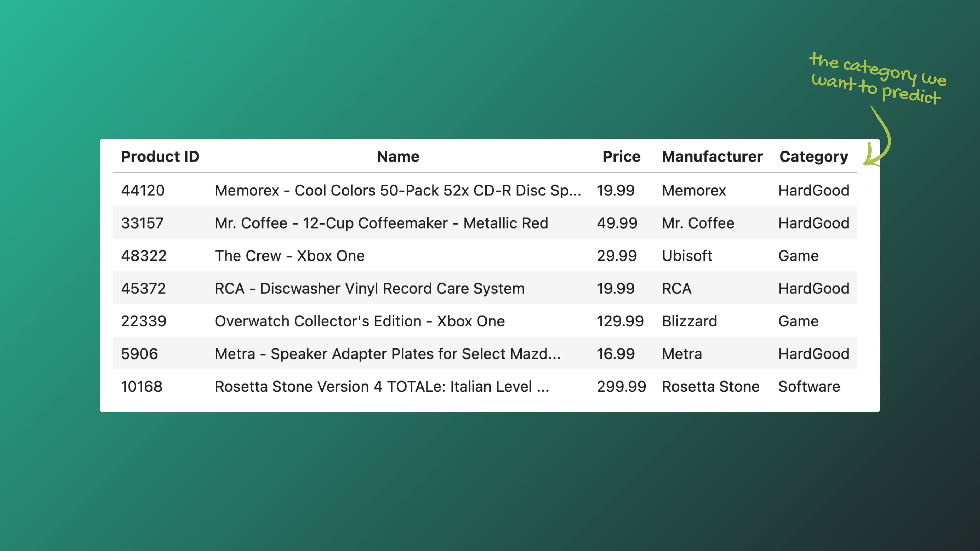Click the Rosetta Stone Version 4 name
The image size is (980, 551).
tap(382, 386)
